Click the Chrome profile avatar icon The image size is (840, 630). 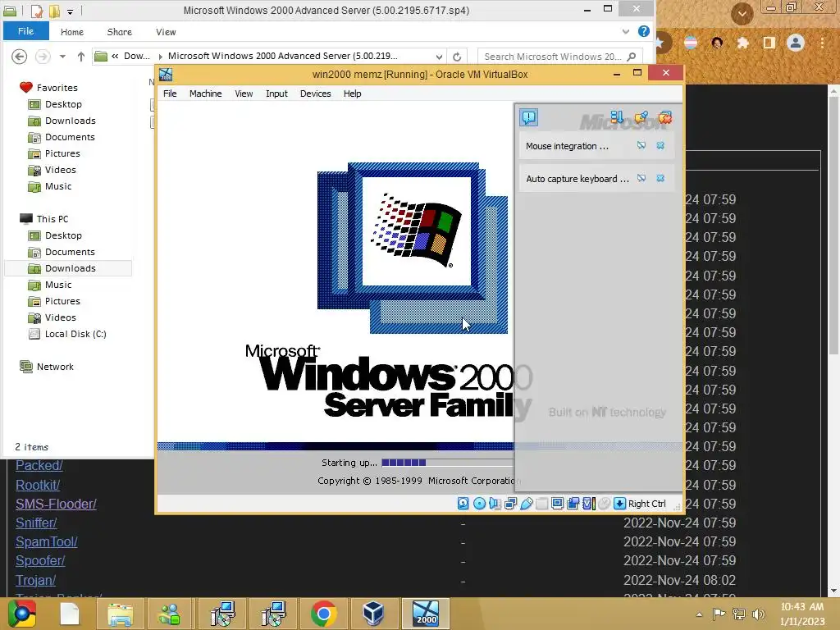pos(796,43)
